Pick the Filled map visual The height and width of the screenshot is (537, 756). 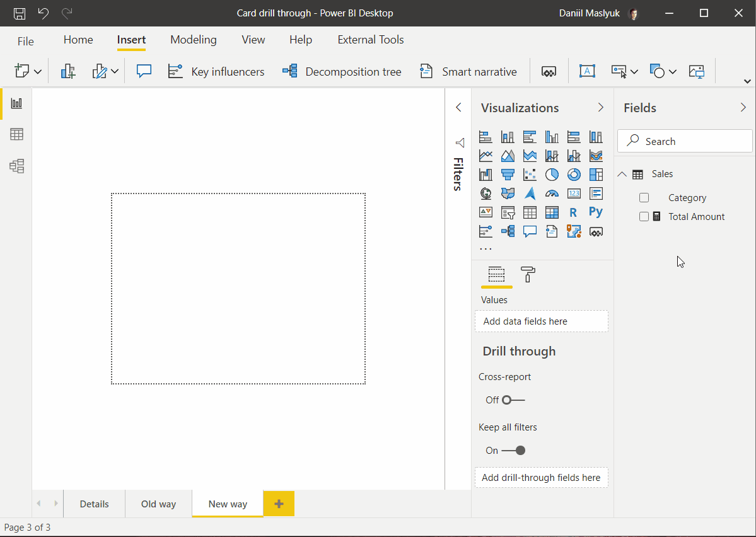tap(508, 193)
